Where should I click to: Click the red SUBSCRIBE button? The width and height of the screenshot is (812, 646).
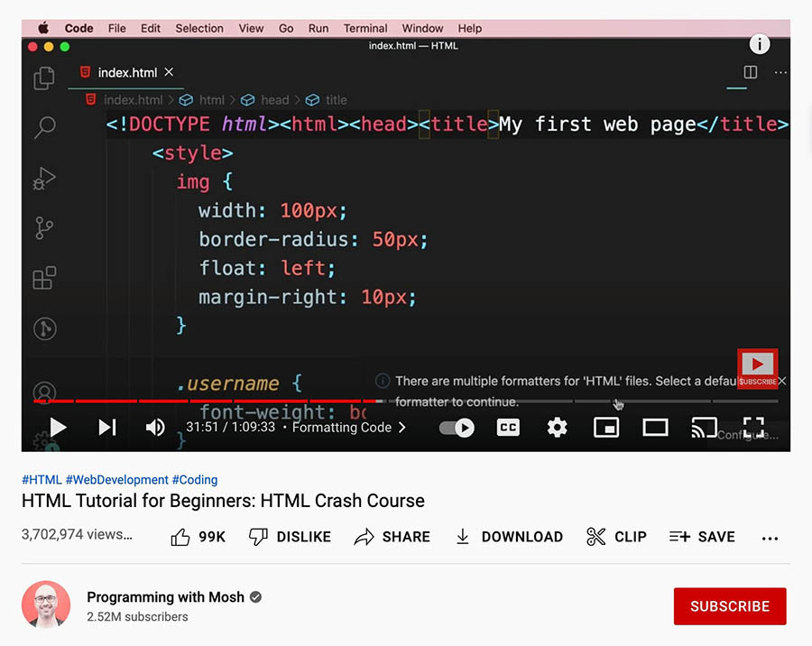tap(729, 606)
